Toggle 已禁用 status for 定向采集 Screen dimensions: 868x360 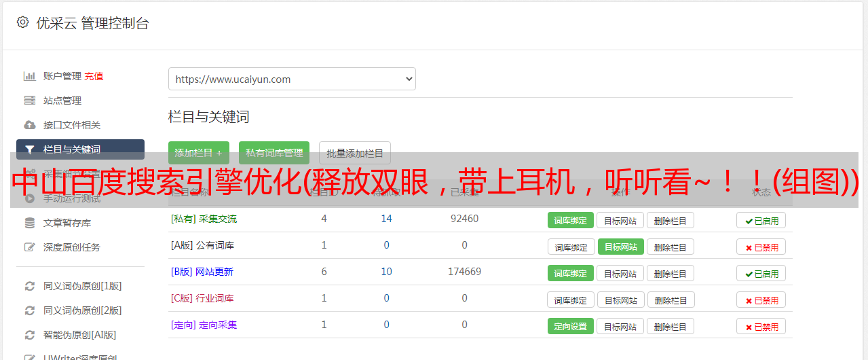click(761, 326)
